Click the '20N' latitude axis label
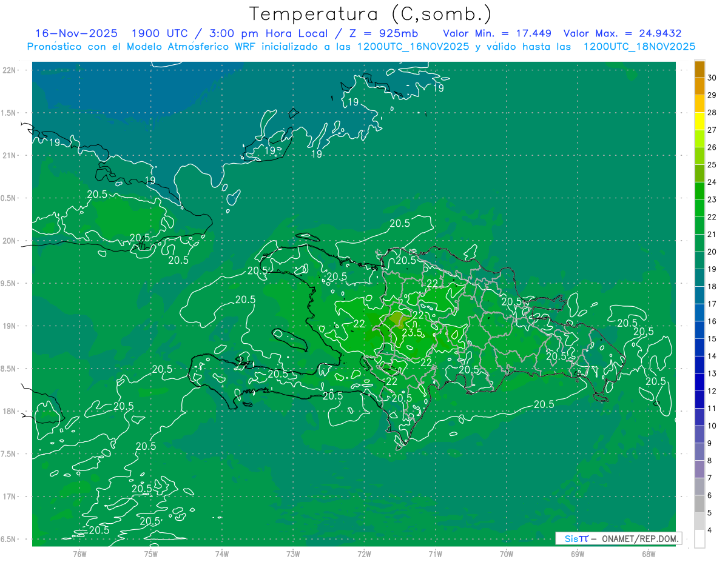 pyautogui.click(x=10, y=241)
